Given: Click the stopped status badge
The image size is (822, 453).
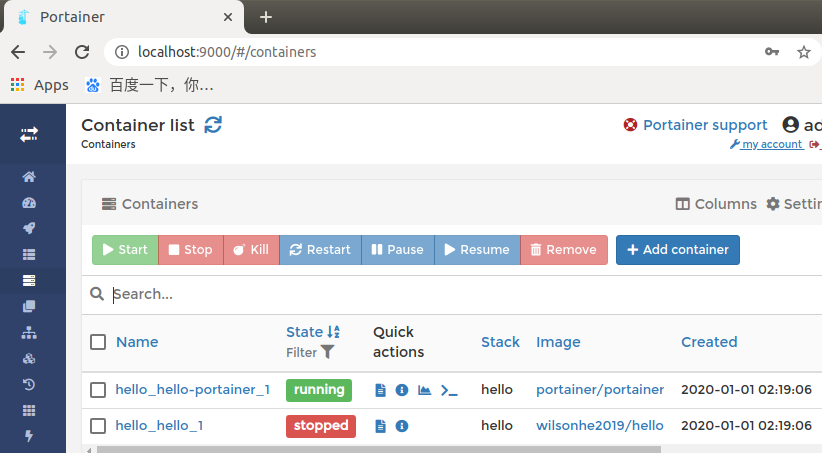Looking at the screenshot, I should (321, 426).
